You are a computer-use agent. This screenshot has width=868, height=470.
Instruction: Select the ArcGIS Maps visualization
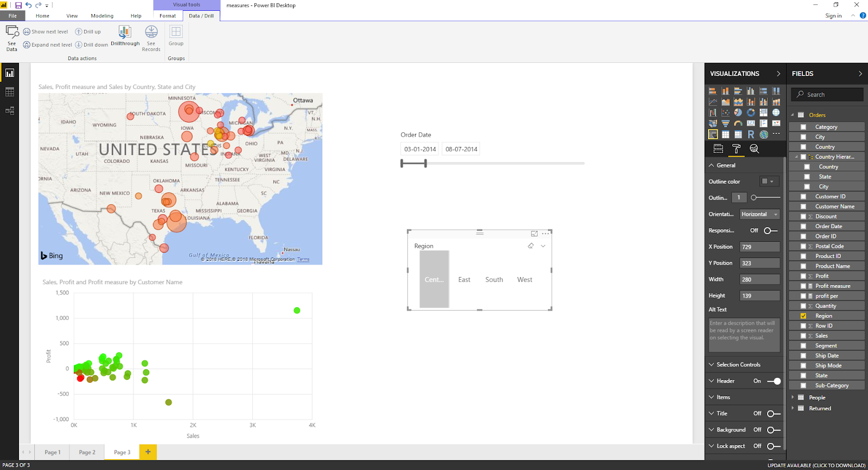(x=764, y=134)
